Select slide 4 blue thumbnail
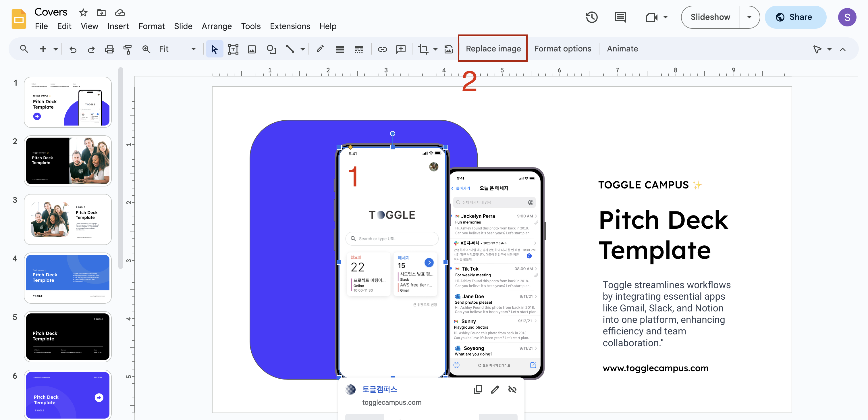This screenshot has height=420, width=868. click(x=68, y=278)
